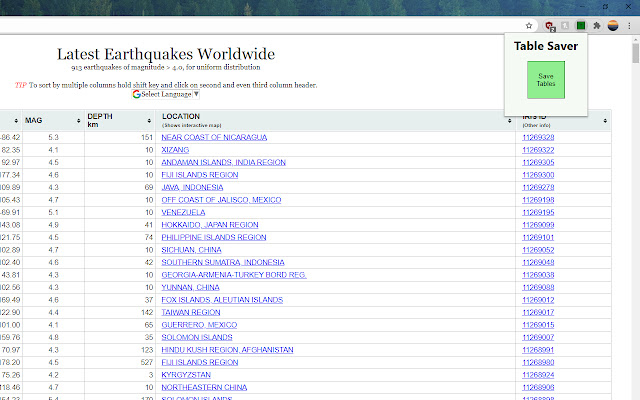Open IRIS ID 11269198 link

(538, 200)
